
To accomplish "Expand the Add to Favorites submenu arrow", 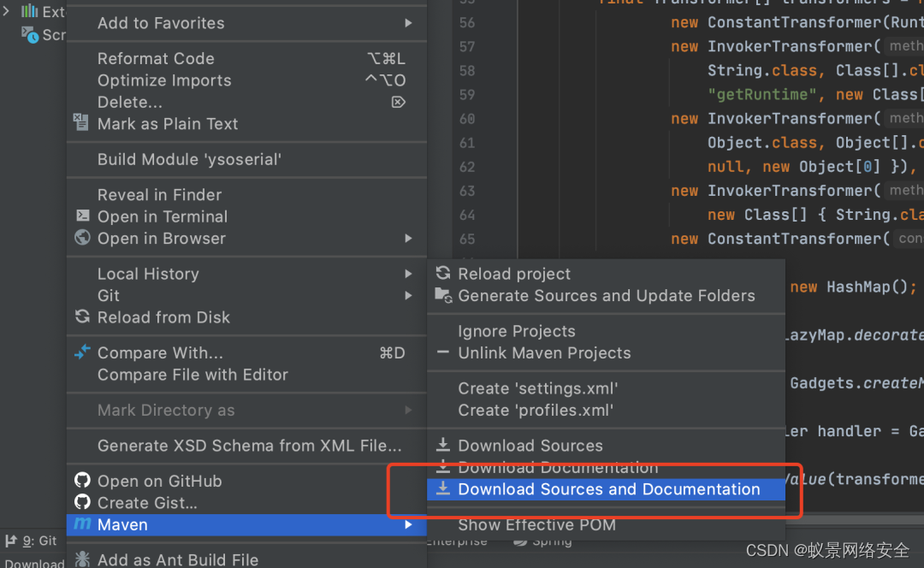I will point(408,23).
